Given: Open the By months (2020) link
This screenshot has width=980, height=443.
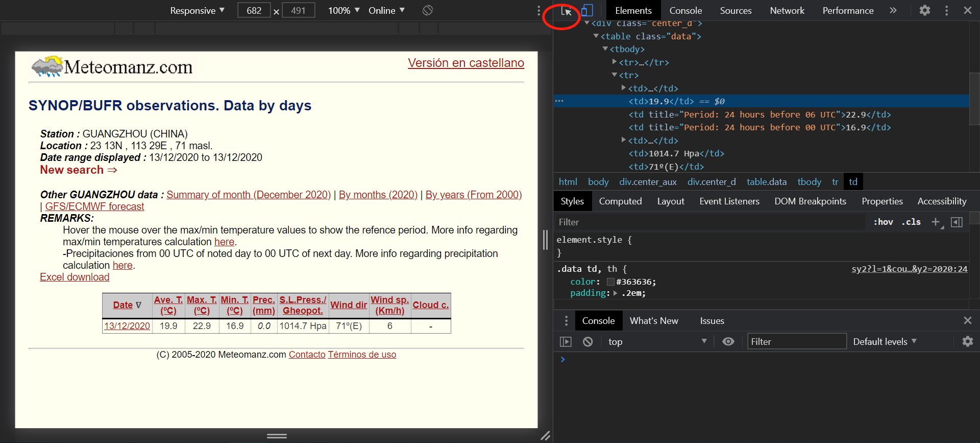Looking at the screenshot, I should point(378,195).
